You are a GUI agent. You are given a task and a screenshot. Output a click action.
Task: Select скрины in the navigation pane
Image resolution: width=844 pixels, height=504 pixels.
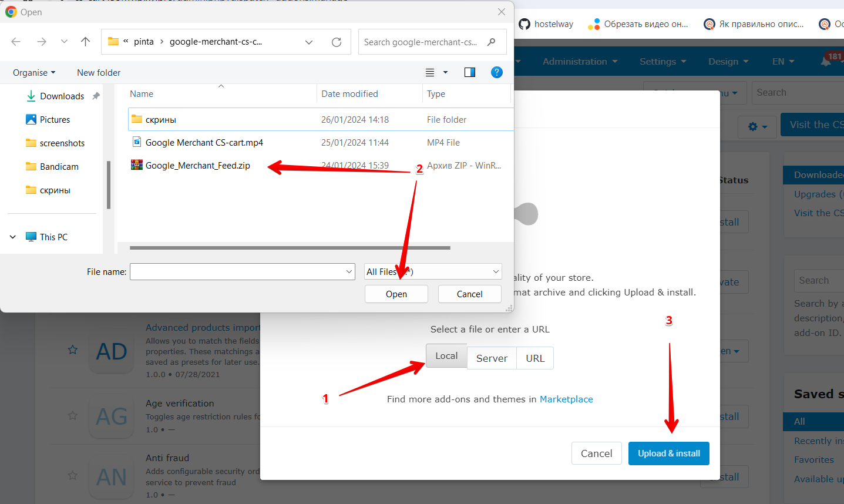(x=48, y=190)
